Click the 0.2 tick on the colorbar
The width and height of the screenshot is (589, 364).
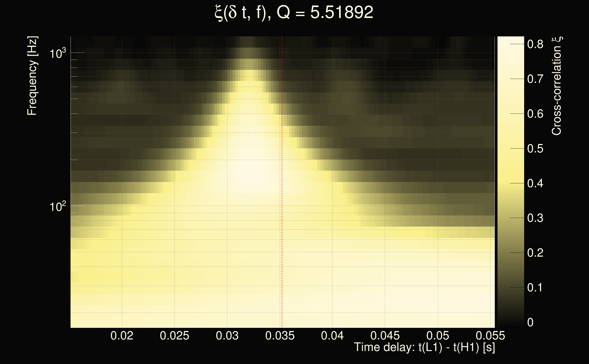[x=535, y=253]
